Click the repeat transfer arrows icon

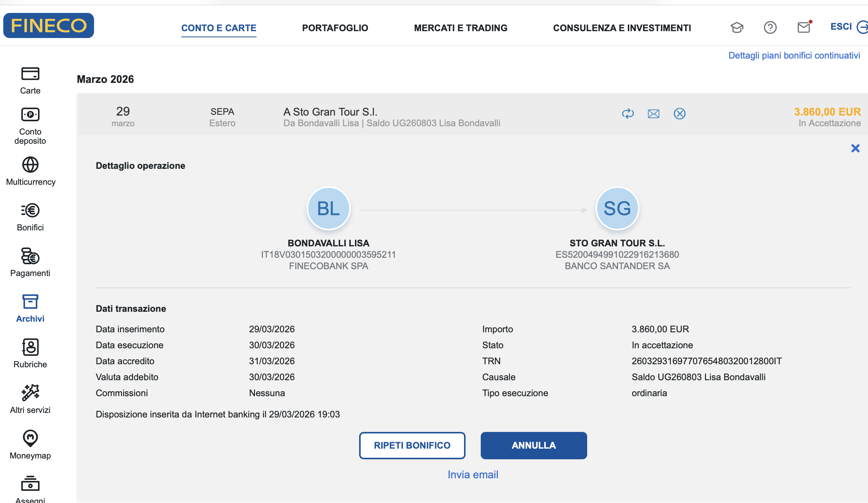coord(628,114)
